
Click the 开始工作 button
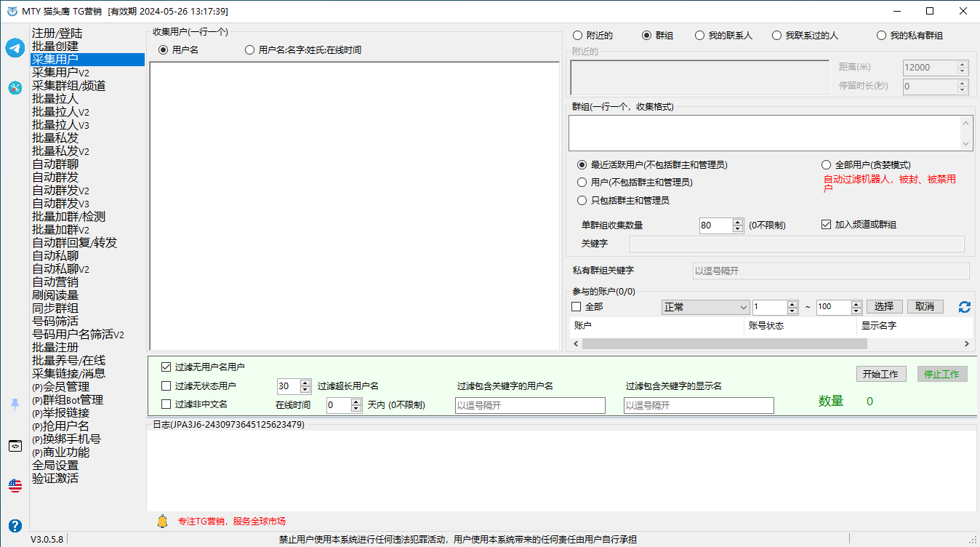click(x=880, y=375)
